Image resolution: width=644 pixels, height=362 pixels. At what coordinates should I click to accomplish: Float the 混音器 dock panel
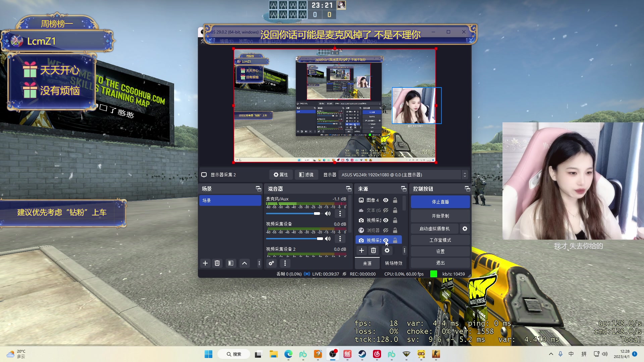(348, 189)
